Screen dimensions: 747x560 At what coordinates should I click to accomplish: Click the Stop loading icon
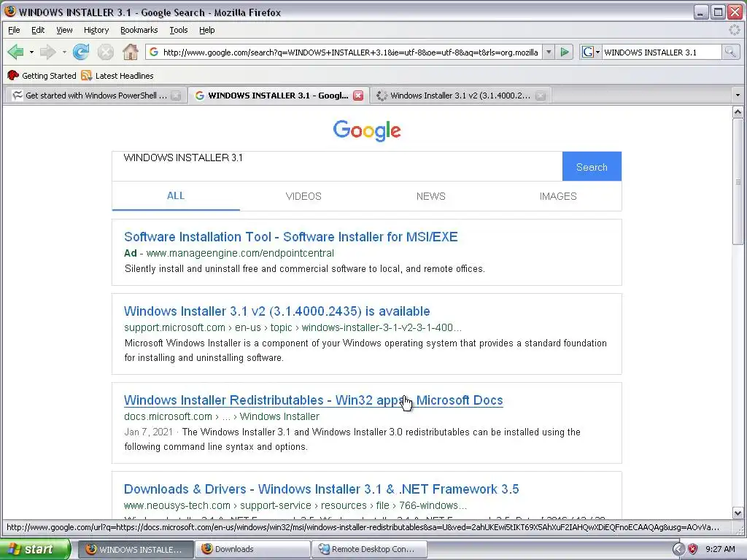tap(105, 52)
